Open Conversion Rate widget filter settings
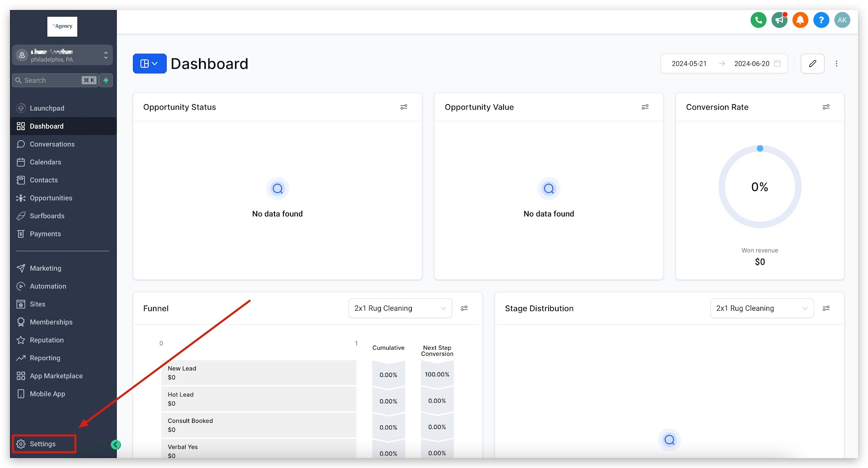Image resolution: width=868 pixels, height=468 pixels. (826, 107)
